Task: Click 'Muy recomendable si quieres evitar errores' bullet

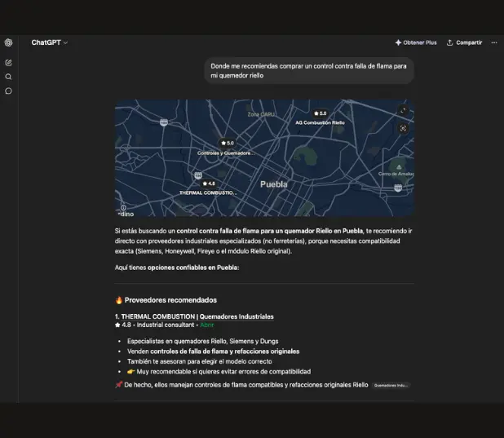Action: point(219,372)
